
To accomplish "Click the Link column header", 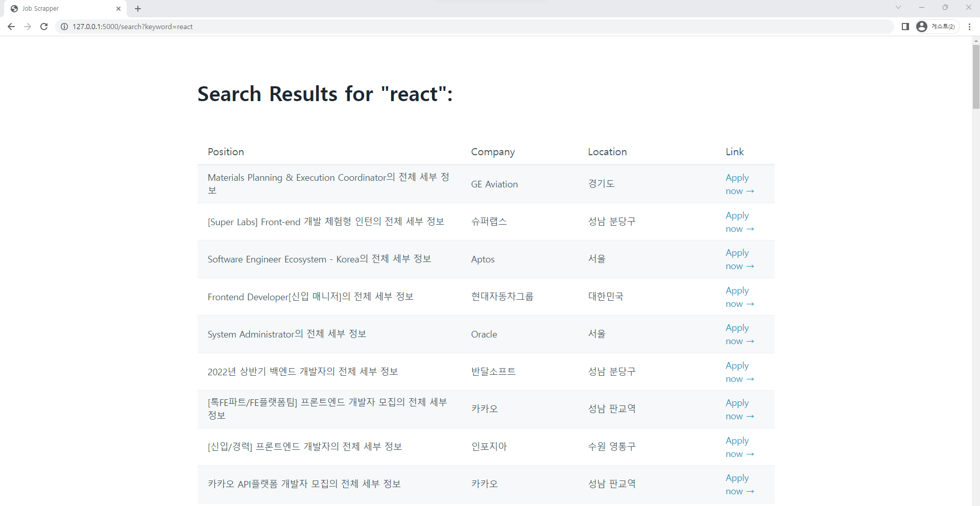I will tap(734, 152).
